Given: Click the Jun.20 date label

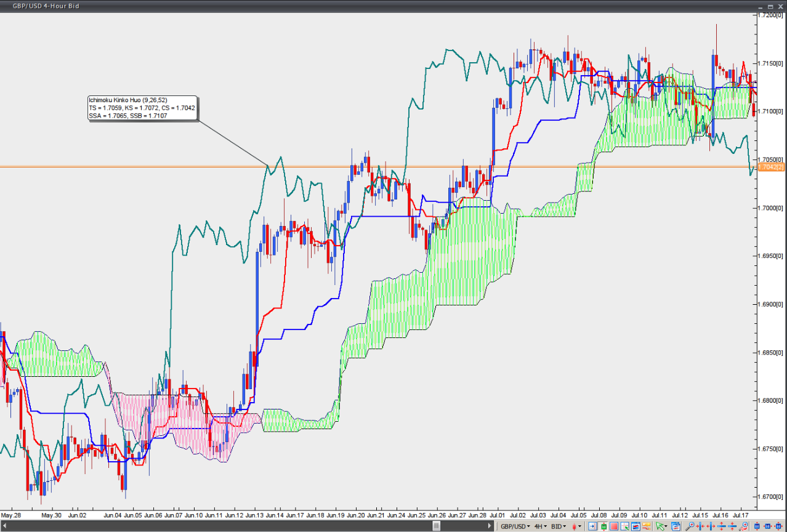Looking at the screenshot, I should (355, 514).
